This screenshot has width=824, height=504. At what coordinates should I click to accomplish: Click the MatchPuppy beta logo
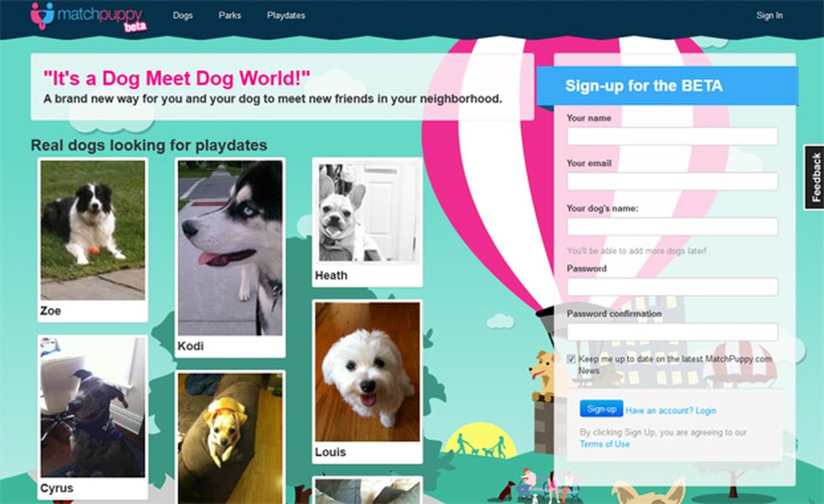88,17
